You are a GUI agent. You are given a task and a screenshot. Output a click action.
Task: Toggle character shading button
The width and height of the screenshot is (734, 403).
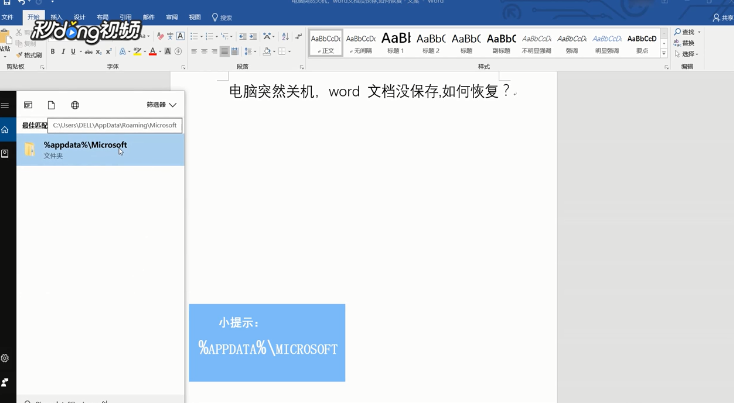click(168, 51)
